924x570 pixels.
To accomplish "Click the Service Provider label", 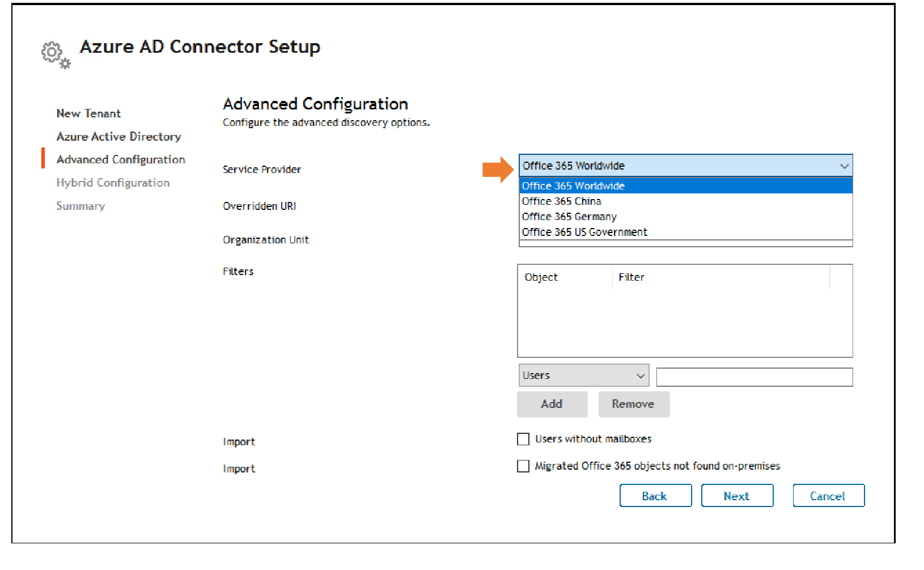I will (262, 170).
